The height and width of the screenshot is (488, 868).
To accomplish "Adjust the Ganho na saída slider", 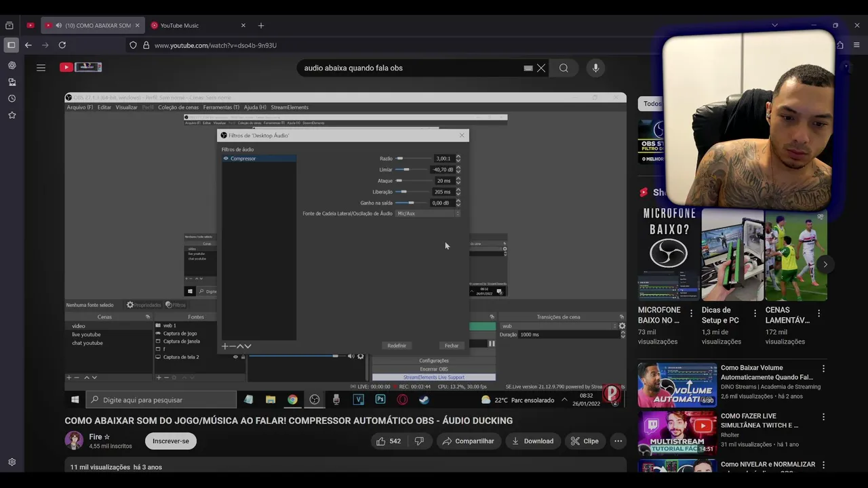I will click(412, 203).
